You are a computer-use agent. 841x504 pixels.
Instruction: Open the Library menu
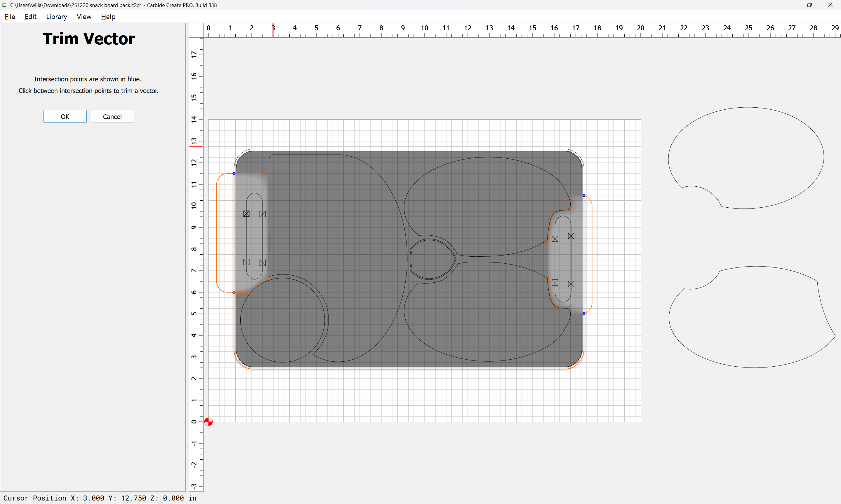[56, 17]
